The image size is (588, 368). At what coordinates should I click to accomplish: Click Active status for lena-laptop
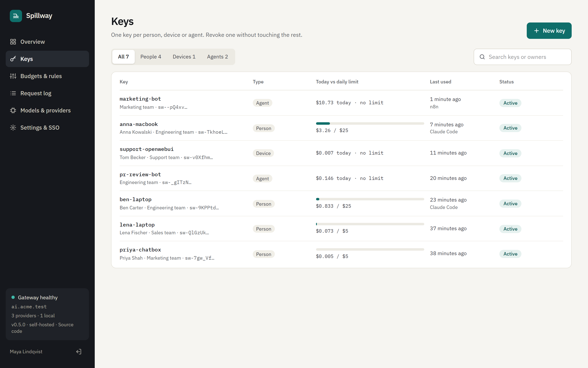tap(510, 229)
